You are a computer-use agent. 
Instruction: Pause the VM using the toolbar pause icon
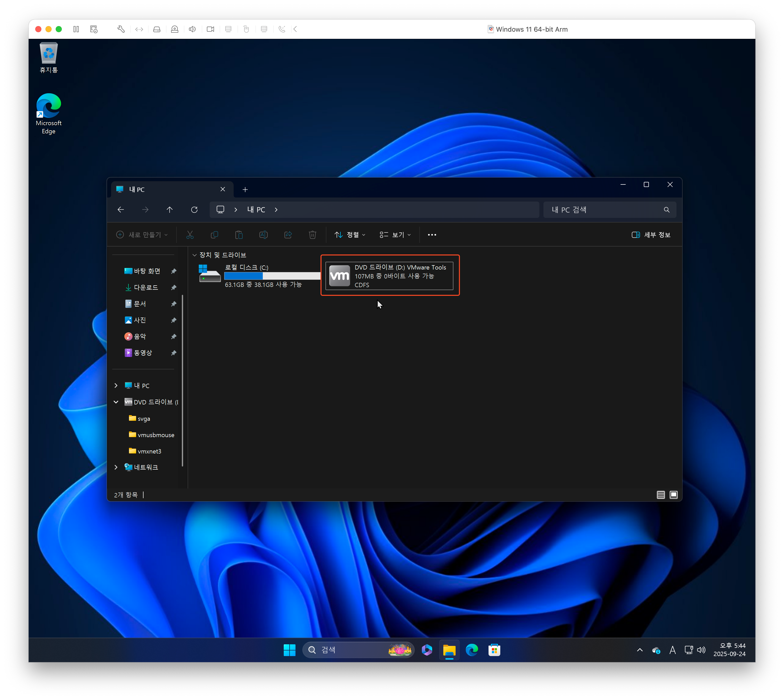[76, 29]
